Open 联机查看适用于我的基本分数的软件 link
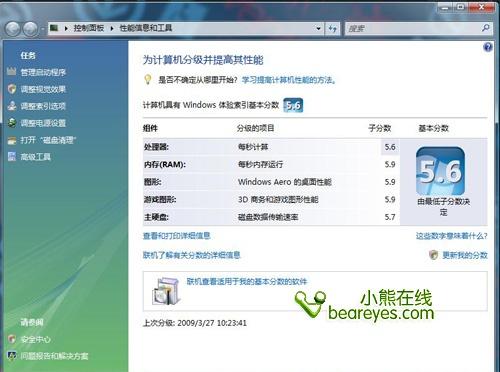The height and width of the screenshot is (372, 500). (247, 282)
